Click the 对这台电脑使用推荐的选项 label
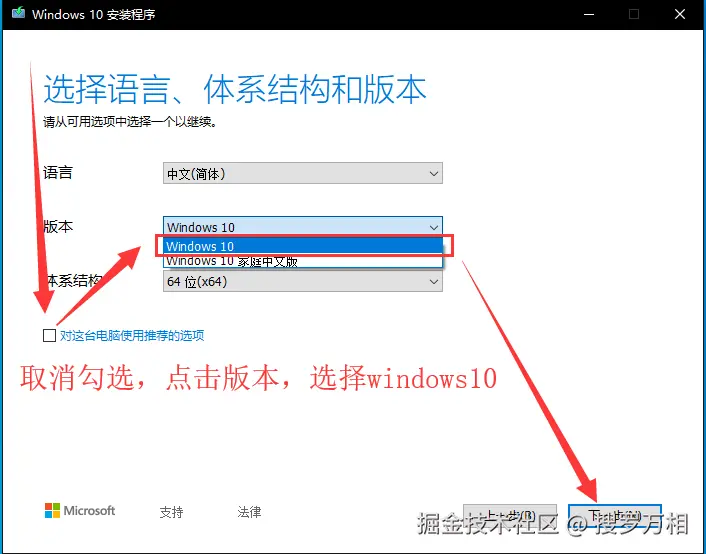 point(132,336)
